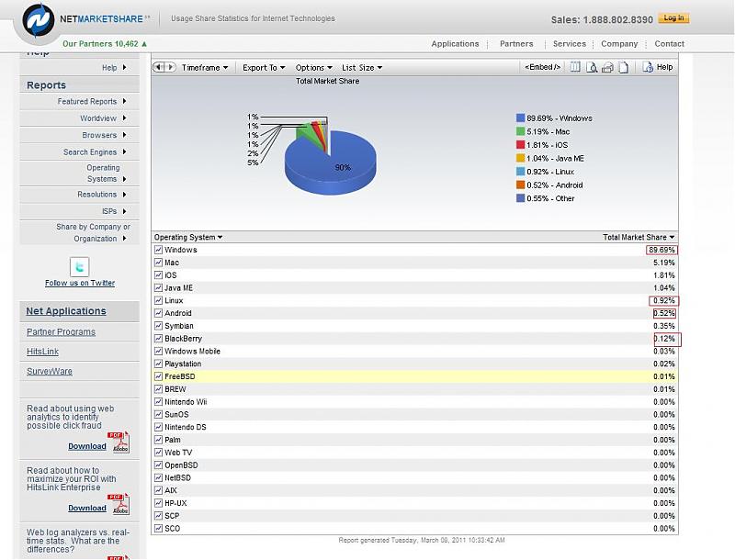Click Download link for HitsLink Enterprise ROI

(87, 508)
